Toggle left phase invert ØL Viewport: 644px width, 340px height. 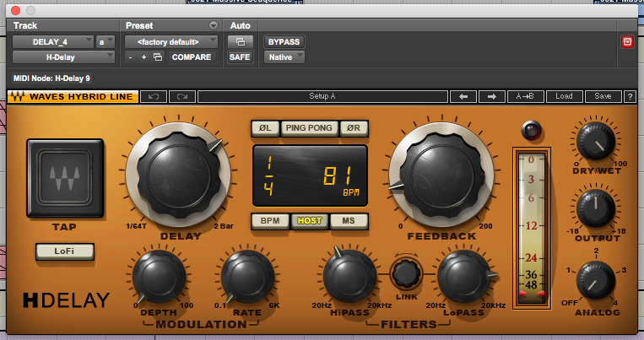tap(265, 128)
